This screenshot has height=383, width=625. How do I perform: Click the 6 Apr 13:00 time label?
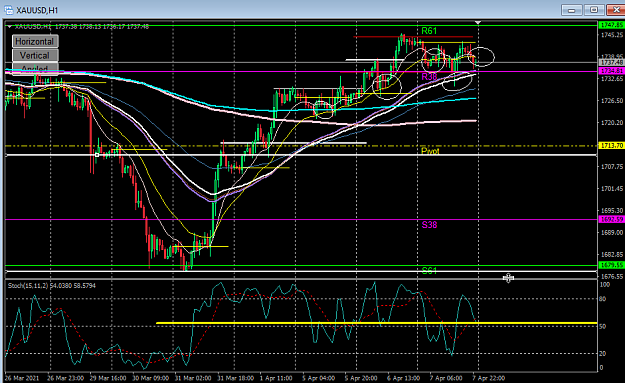click(x=403, y=378)
